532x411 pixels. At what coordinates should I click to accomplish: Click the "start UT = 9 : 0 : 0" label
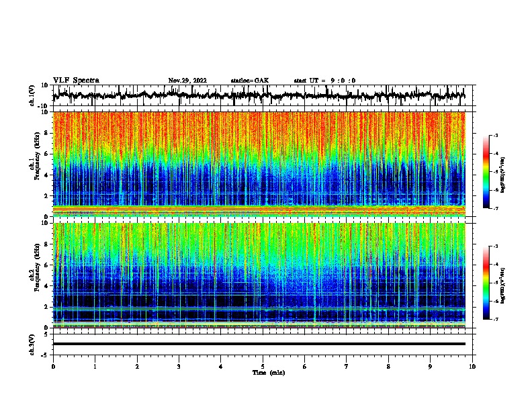pos(324,81)
